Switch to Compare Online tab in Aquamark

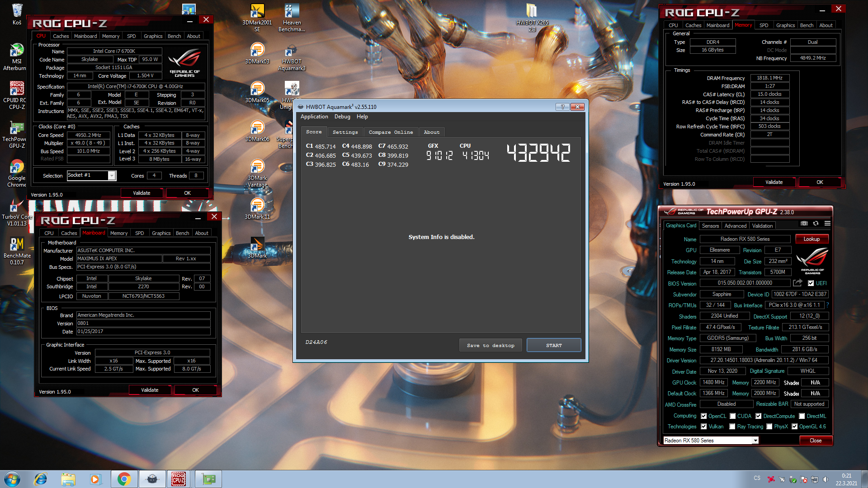click(391, 132)
